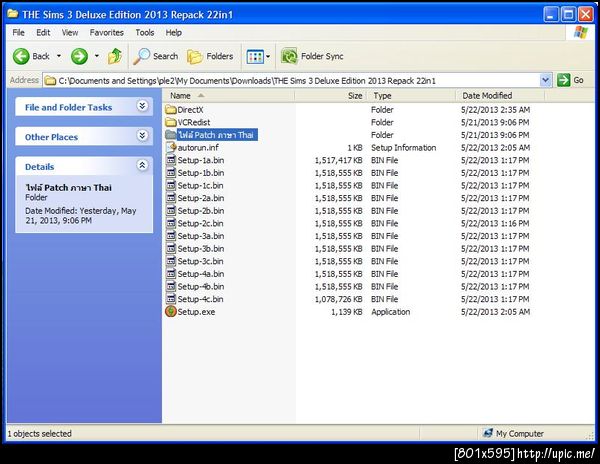Select the autorun.inf file icon

pyautogui.click(x=171, y=147)
